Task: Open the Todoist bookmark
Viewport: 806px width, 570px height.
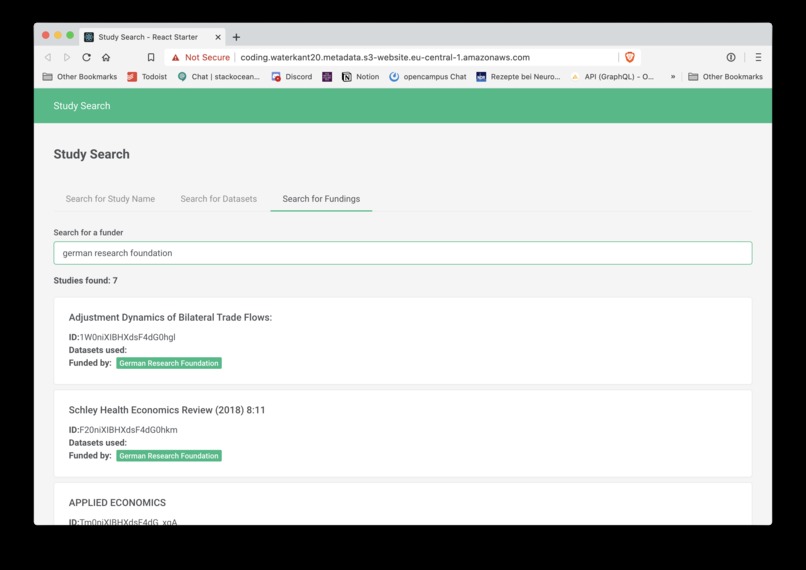Action: (x=148, y=77)
